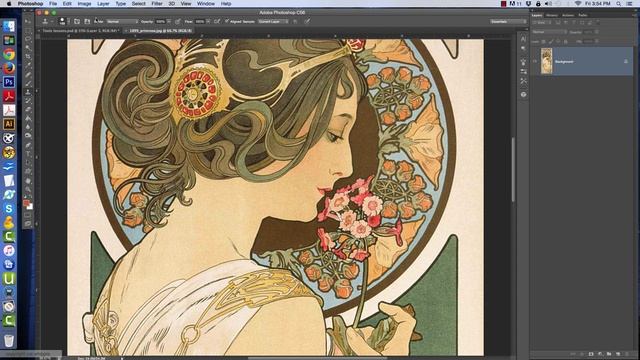
Task: Open the layer filter Kind dropdown
Action: click(x=543, y=23)
